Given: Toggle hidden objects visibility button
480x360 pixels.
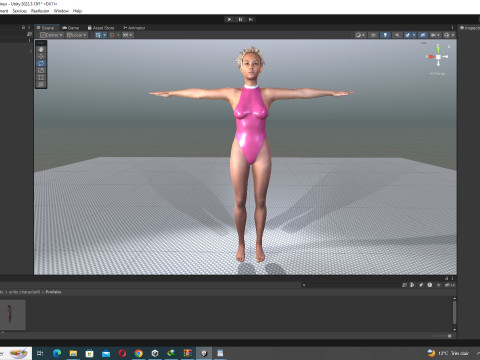Looking at the screenshot, I should [x=423, y=35].
